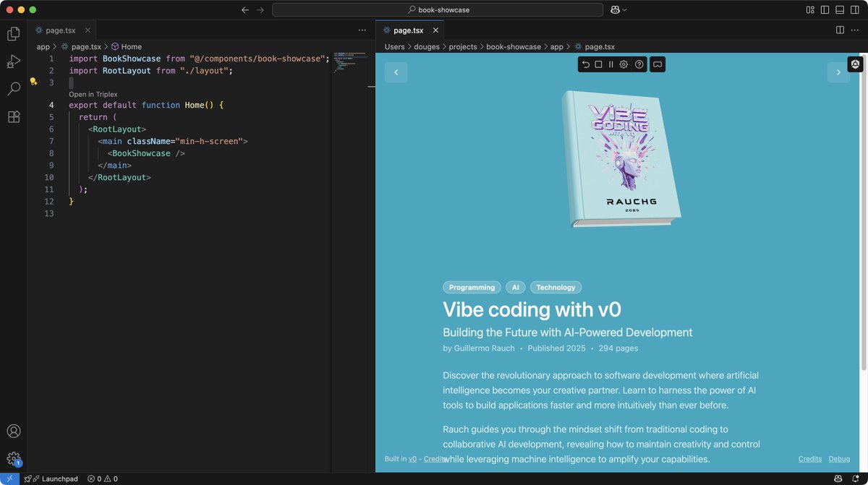Screen dimensions: 868x485
Task: Select the left page.tsx editor tab
Action: point(61,30)
